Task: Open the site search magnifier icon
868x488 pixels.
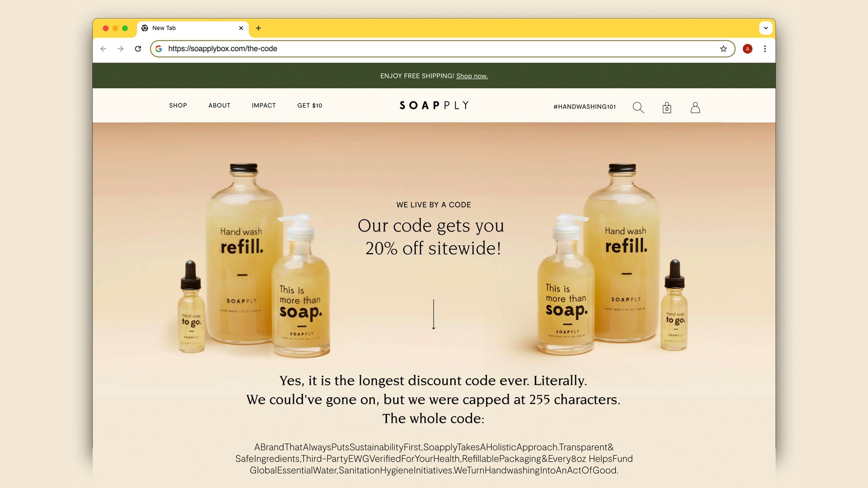Action: [638, 108]
